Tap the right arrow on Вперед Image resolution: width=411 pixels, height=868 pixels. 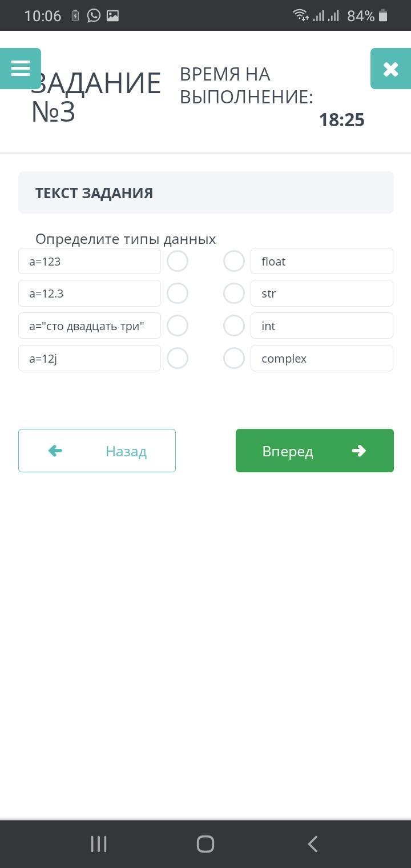pos(358,451)
